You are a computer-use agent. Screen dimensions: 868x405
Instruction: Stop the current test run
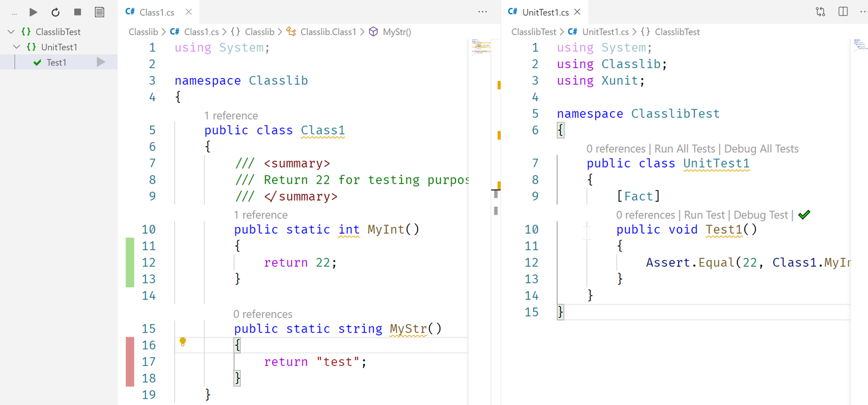point(78,12)
